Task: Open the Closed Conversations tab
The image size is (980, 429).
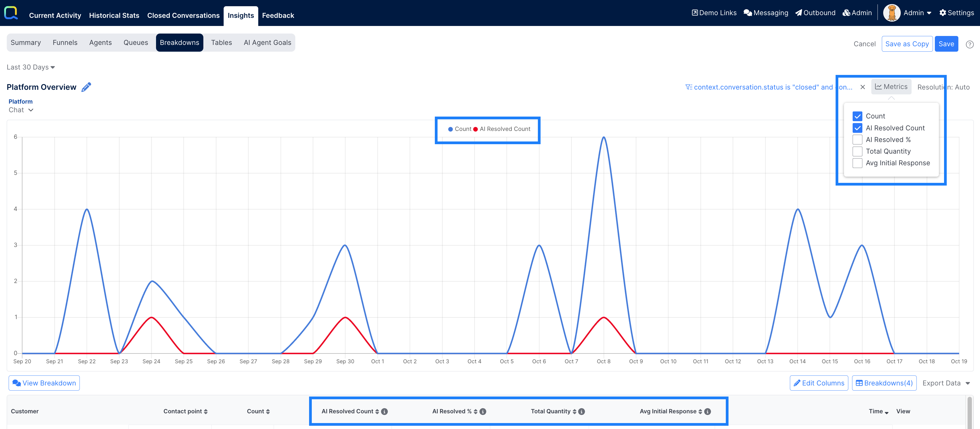Action: click(x=183, y=16)
